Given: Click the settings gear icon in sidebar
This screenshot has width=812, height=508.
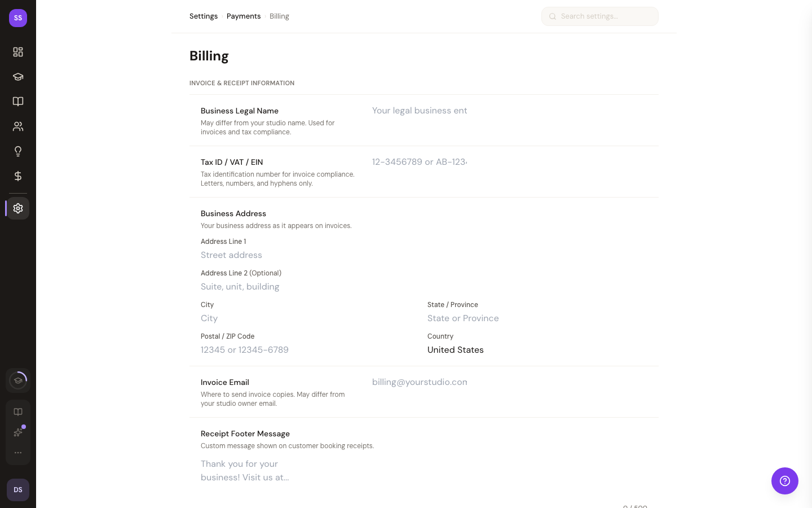Looking at the screenshot, I should click(18, 208).
